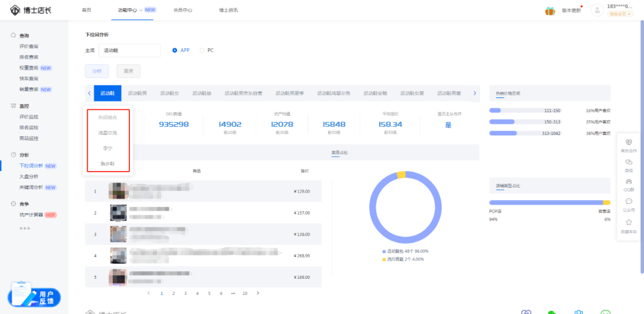Image resolution: width=644 pixels, height=314 pixels.
Task: Click 版本更新 link in header
Action: pos(571,11)
